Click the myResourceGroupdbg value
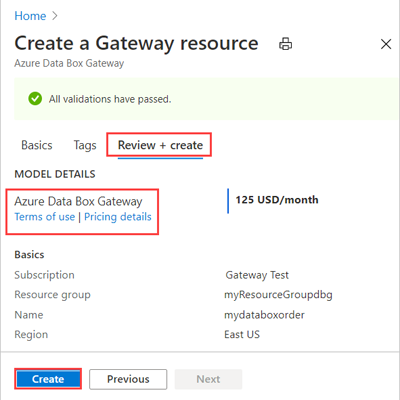The image size is (400, 400). (x=278, y=295)
